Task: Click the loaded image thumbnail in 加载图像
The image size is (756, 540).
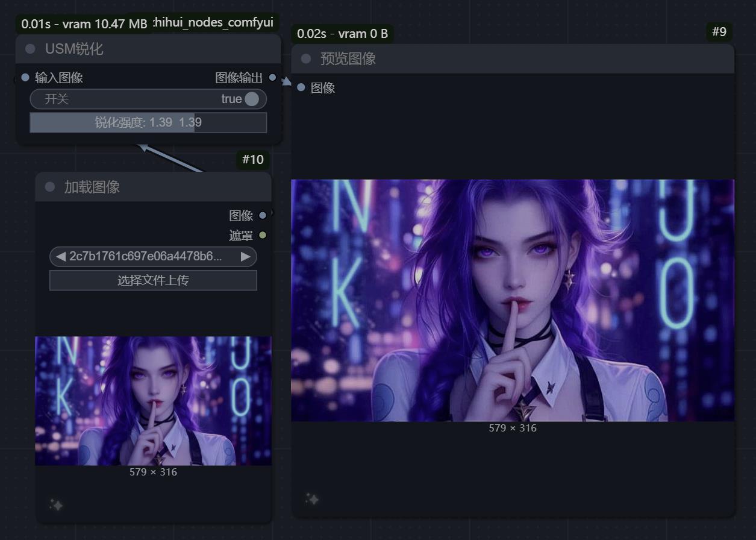Action: pos(153,401)
